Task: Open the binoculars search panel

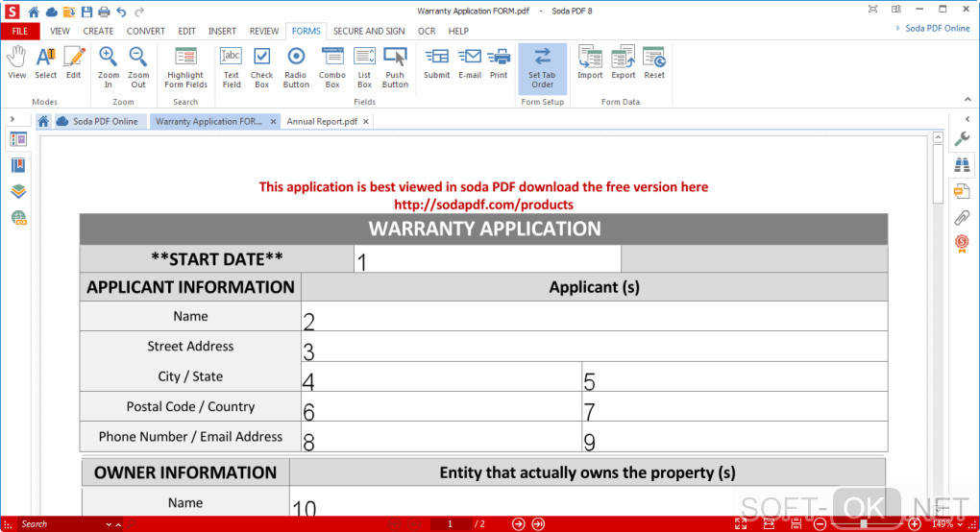Action: pyautogui.click(x=962, y=165)
